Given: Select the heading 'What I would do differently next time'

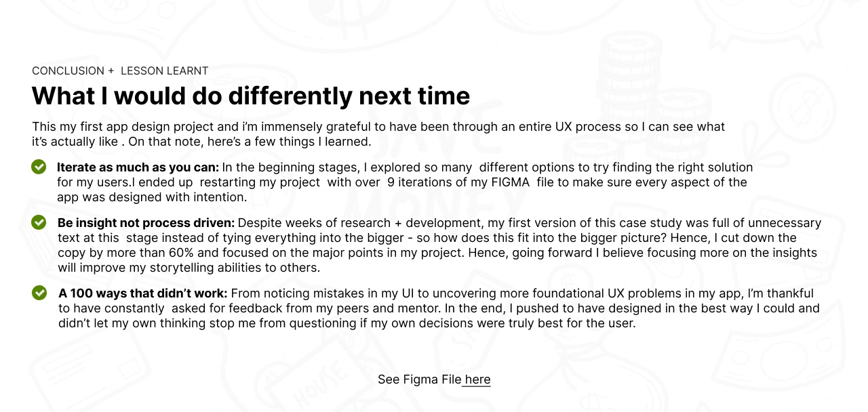Looking at the screenshot, I should point(251,96).
